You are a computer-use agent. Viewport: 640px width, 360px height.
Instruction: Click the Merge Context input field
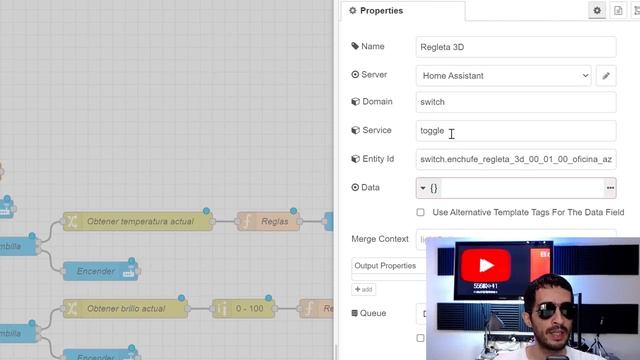click(516, 239)
